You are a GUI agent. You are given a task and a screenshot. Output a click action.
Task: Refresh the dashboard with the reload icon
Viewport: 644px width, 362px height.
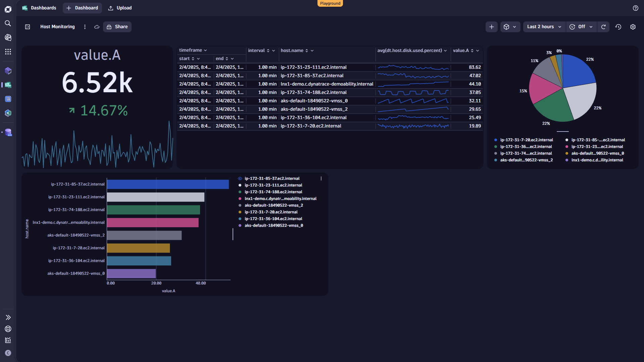tap(603, 27)
